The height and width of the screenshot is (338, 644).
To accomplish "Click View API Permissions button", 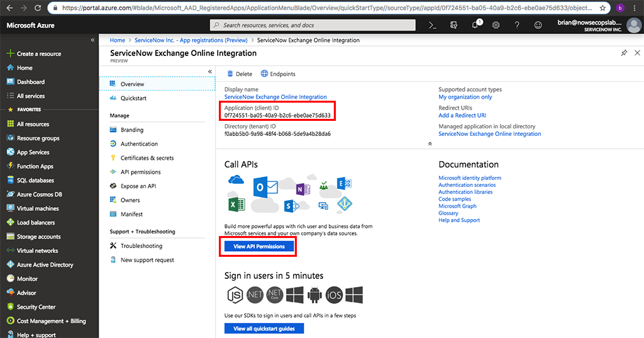I will [259, 246].
